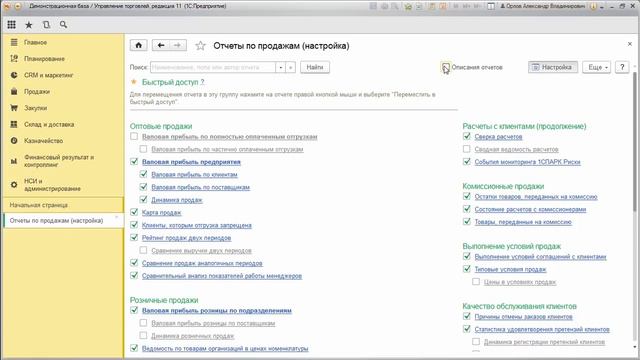Open the second dropdown button beside the search field
This screenshot has width=640, height=360.
click(x=291, y=67)
